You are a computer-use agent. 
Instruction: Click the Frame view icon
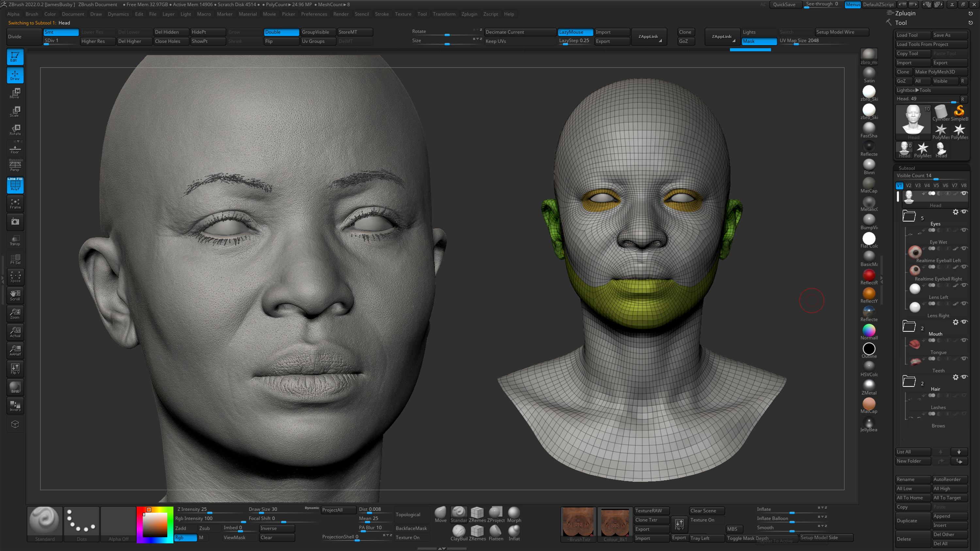(15, 203)
